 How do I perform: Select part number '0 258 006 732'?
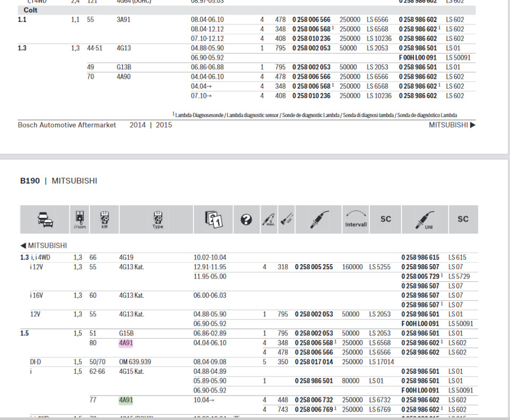pos(314,400)
